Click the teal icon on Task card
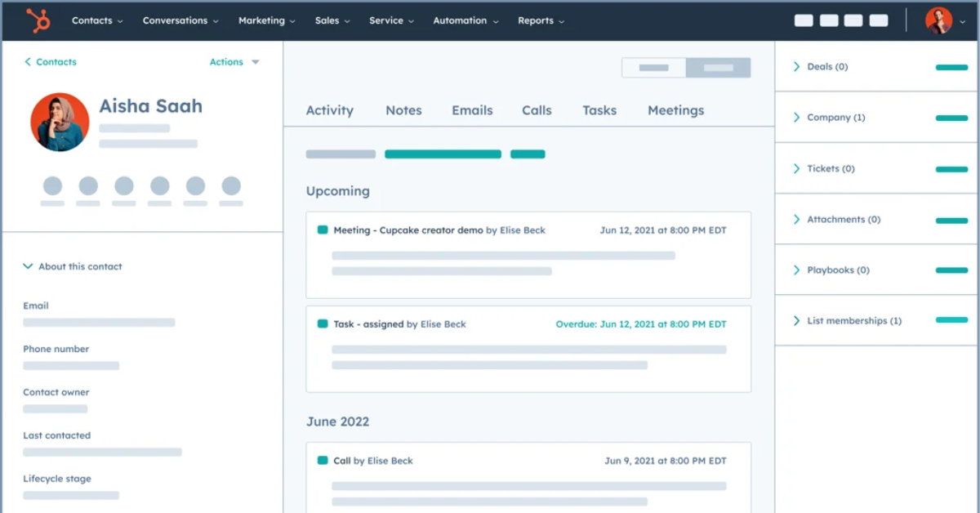 pos(323,324)
